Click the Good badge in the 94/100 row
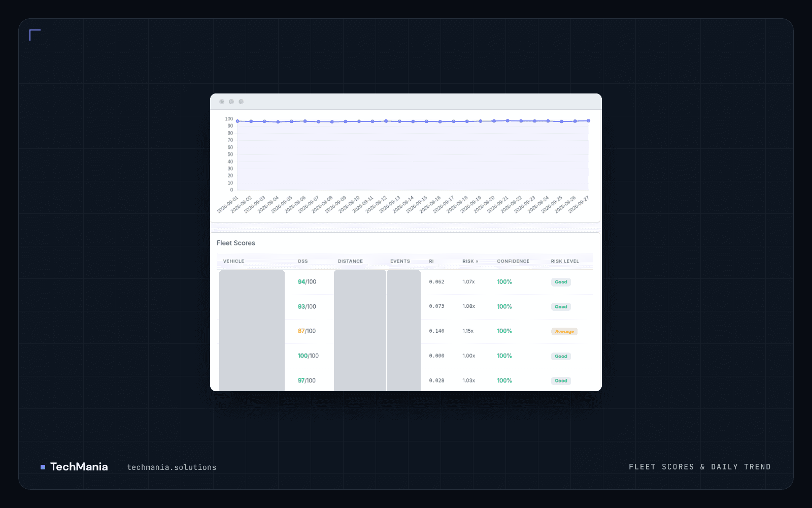Screen dimensions: 812x508 (x=561, y=282)
